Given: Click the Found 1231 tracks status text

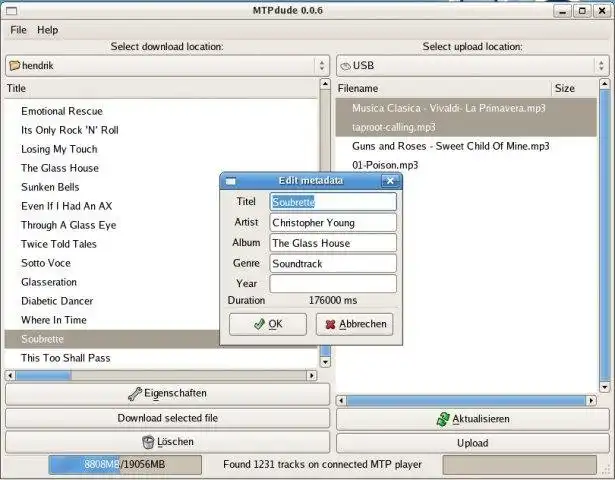Looking at the screenshot, I should pyautogui.click(x=322, y=465).
